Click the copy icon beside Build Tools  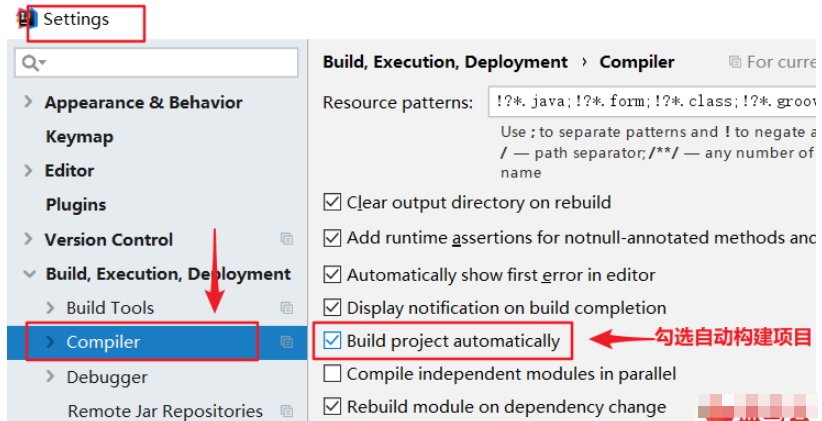click(x=287, y=308)
